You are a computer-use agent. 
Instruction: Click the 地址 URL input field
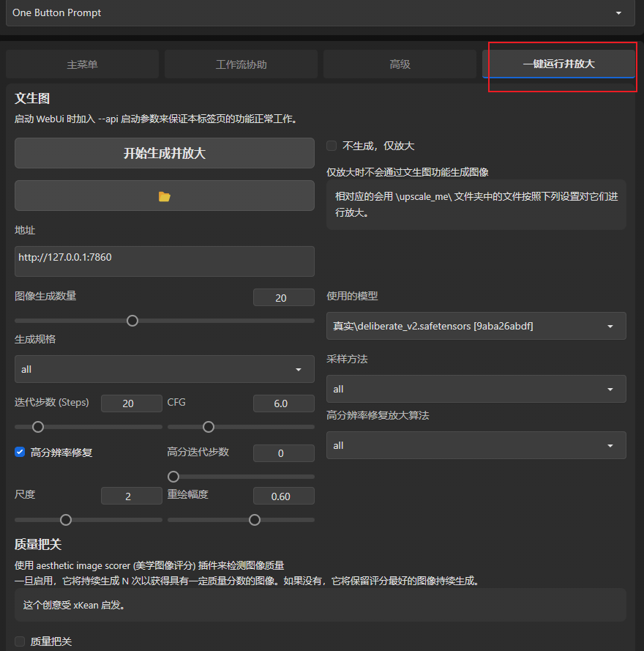click(164, 261)
